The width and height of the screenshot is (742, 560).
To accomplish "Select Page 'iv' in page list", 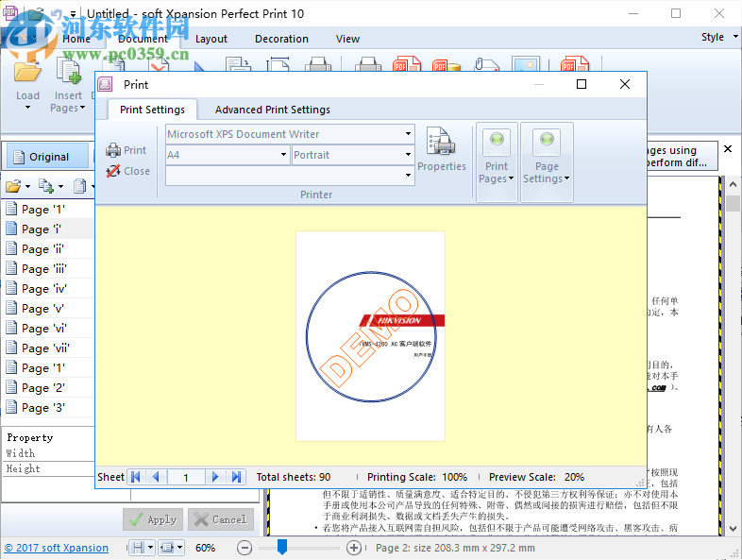I will [49, 289].
